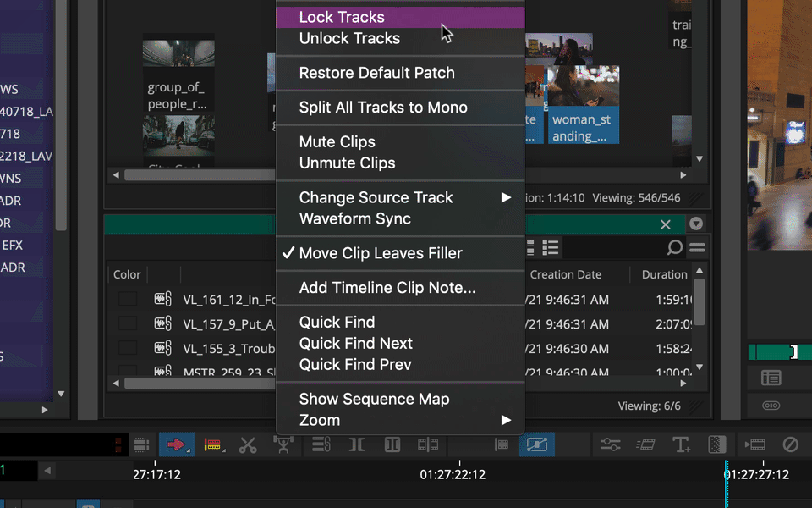Open the bin tab round dropdown arrow

click(696, 224)
